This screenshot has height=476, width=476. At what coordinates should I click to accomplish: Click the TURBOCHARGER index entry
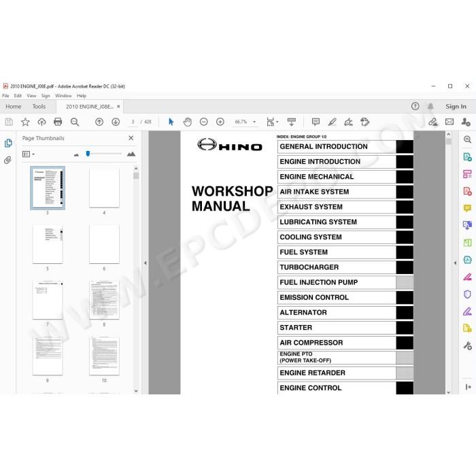coord(345,267)
